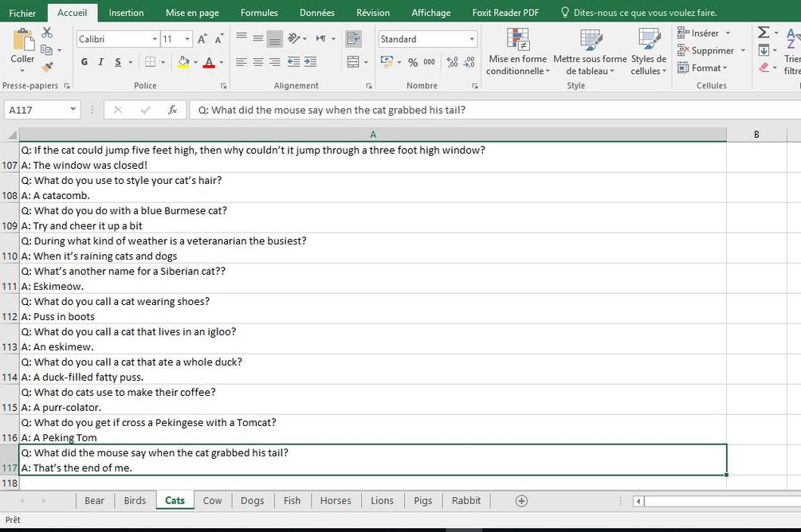The height and width of the screenshot is (532, 801).
Task: Add a new sheet with plus button
Action: tap(521, 501)
